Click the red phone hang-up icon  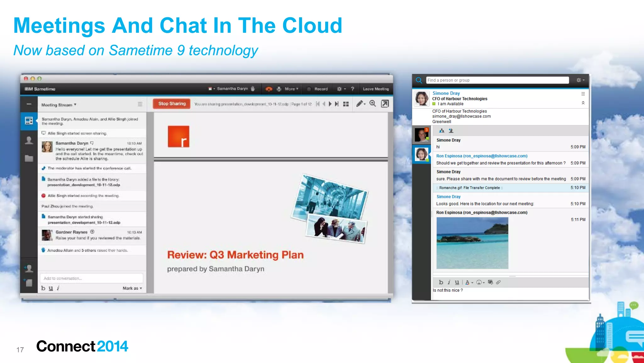[x=269, y=89]
